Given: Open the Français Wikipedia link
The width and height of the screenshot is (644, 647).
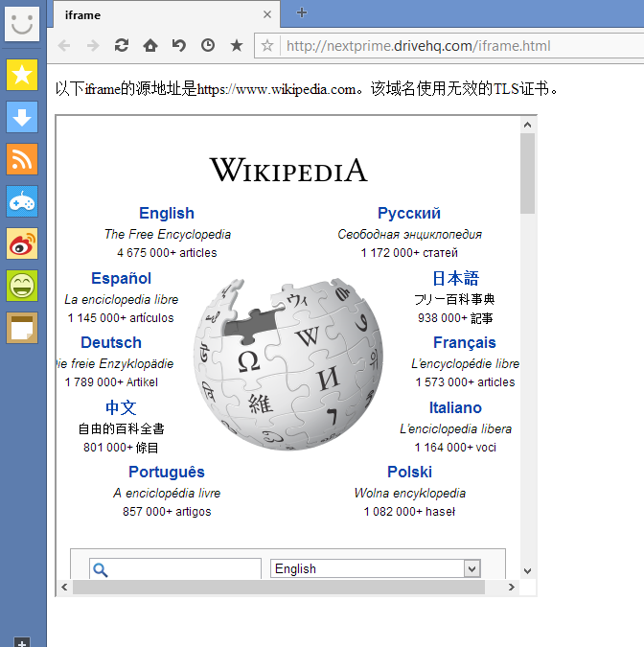Looking at the screenshot, I should coord(465,343).
